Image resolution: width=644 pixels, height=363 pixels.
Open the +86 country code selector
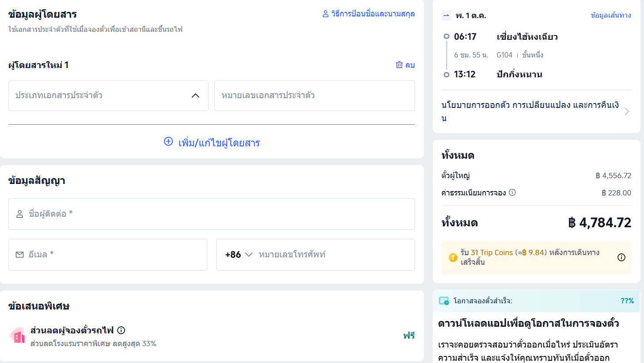point(239,255)
